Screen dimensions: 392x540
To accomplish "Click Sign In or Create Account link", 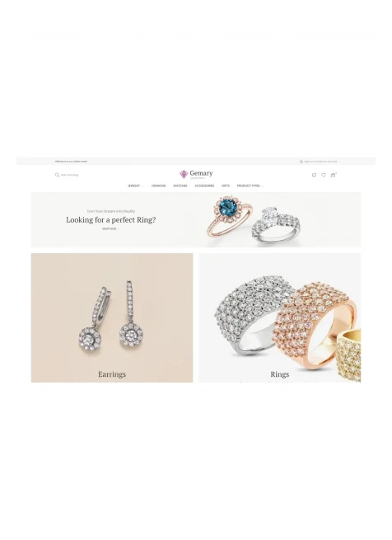I will coord(320,161).
